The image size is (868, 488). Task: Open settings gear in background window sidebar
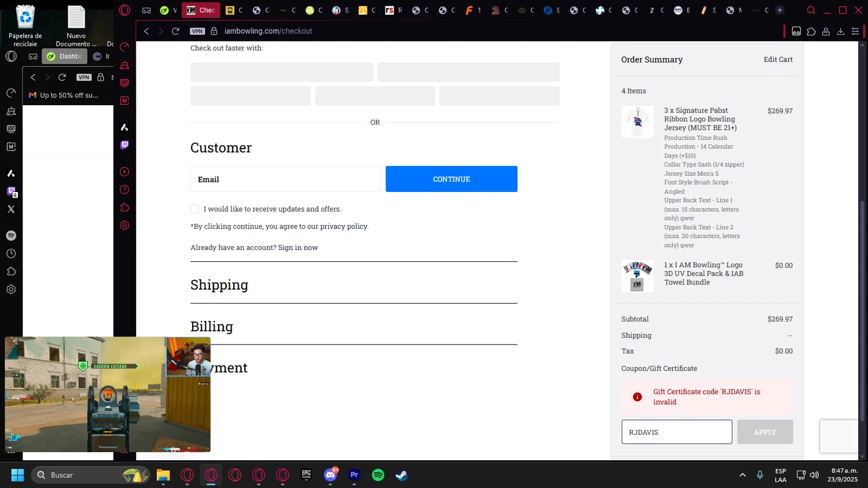coord(11,289)
